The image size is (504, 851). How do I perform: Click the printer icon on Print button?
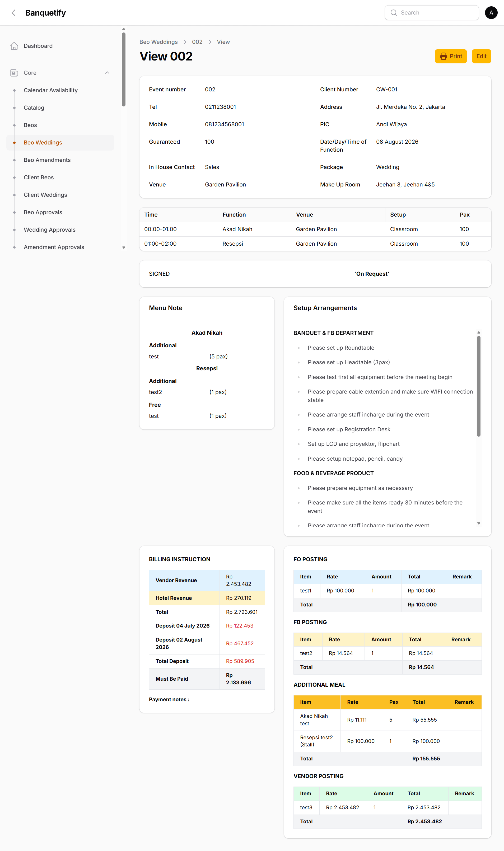[x=444, y=56]
